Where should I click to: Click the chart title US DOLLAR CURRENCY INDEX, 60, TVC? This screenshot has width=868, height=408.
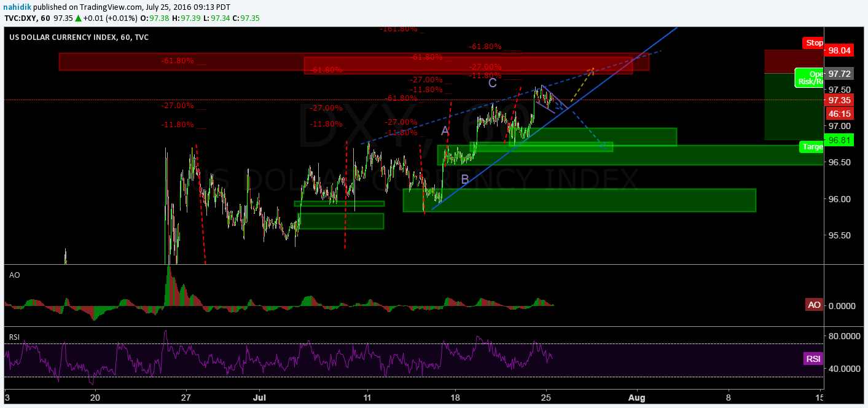click(x=79, y=37)
